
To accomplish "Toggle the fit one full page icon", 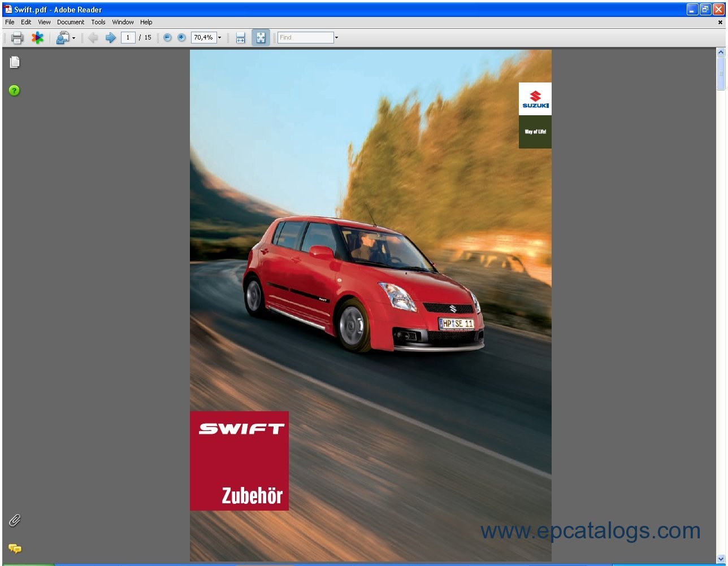I will (x=261, y=38).
